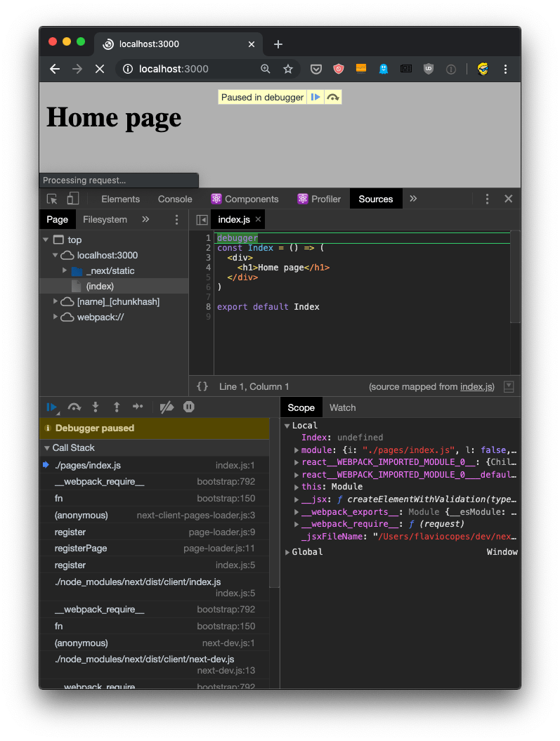Screen dimensions: 560x741
Task: Expand the _next/static folder
Action: pyautogui.click(x=65, y=271)
